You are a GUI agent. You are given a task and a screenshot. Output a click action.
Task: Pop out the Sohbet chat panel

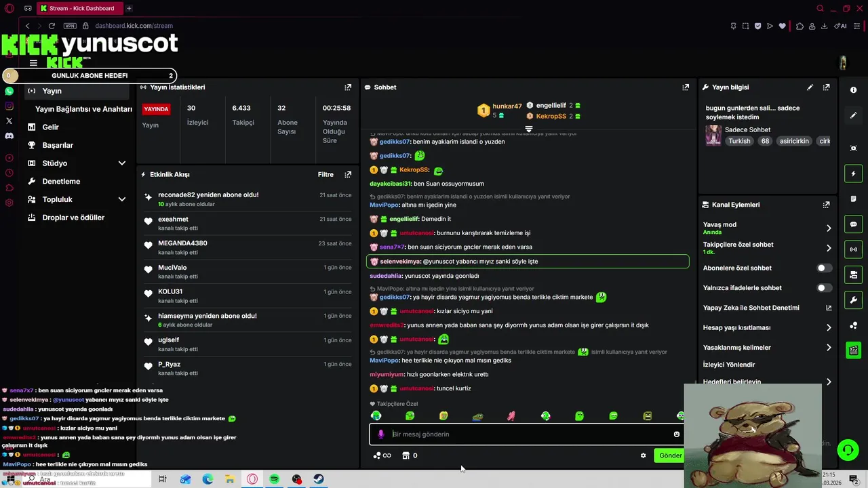click(686, 87)
